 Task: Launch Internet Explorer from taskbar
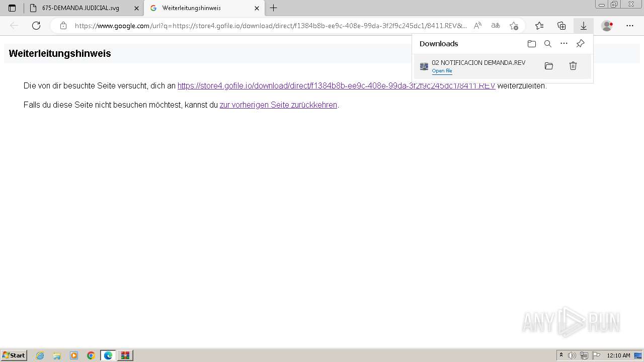[x=40, y=355]
